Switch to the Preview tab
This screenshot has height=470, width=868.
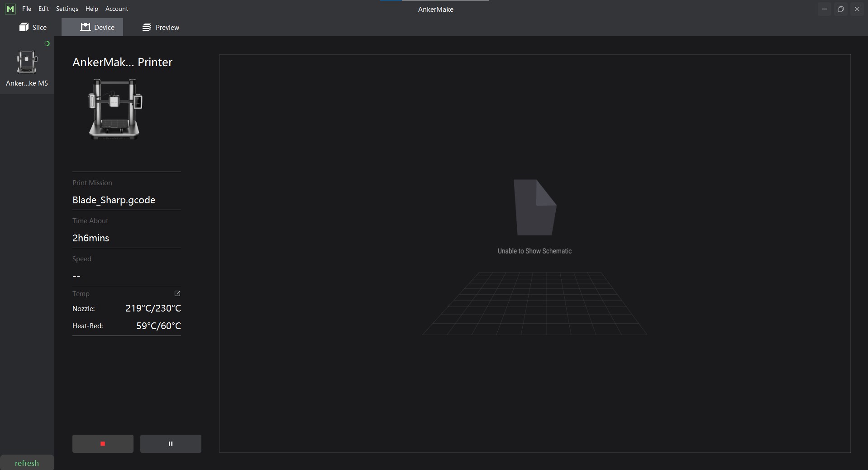[x=161, y=27]
